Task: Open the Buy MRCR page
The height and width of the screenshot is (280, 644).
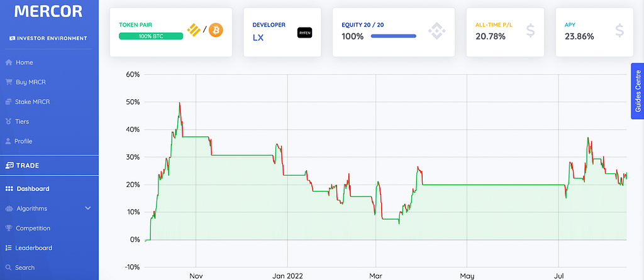Action: tap(30, 82)
